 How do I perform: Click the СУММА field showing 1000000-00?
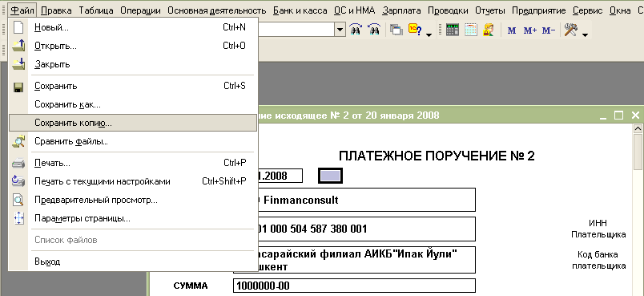click(x=354, y=286)
